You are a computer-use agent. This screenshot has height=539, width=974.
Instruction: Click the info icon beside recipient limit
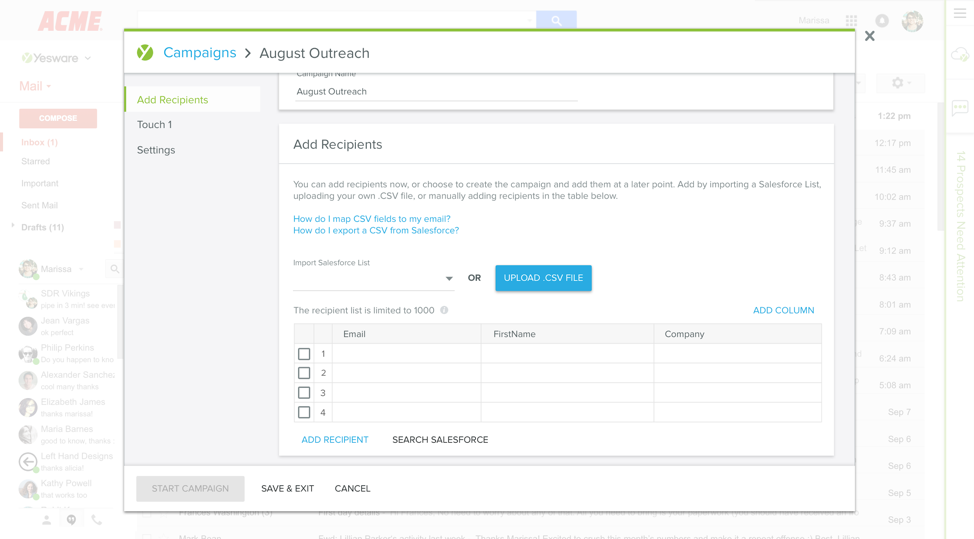tap(444, 310)
